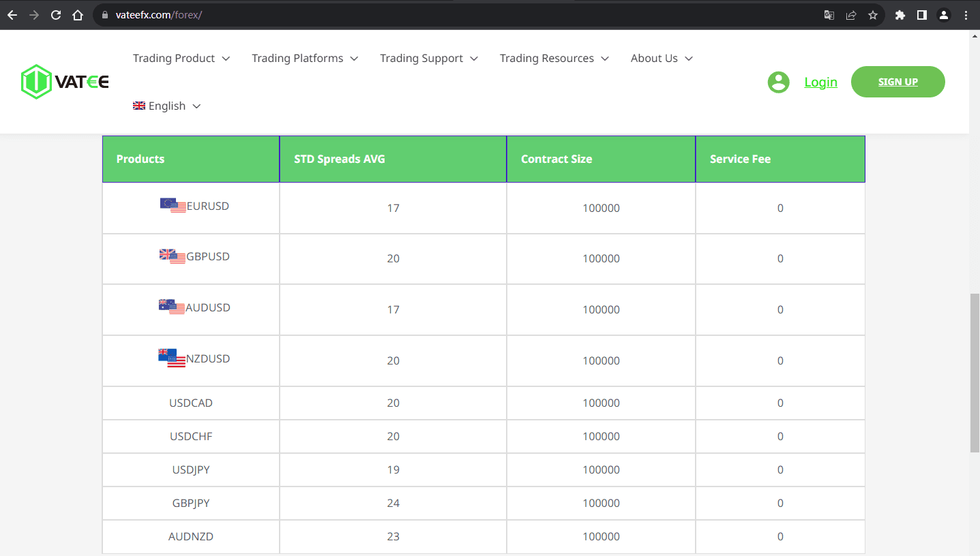Open the Trading Support menu
The image size is (980, 556).
(429, 59)
